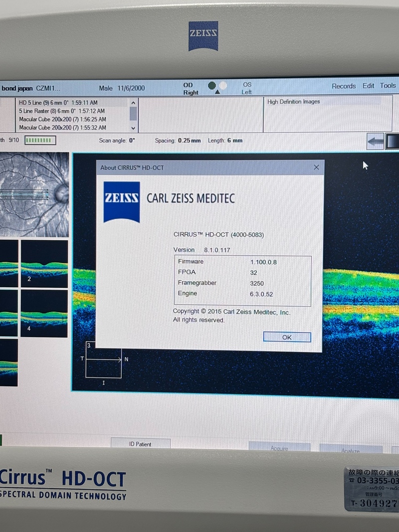Select 5 Line Raster 1:57:12 AM scan
The width and height of the screenshot is (399, 532).
[x=62, y=111]
